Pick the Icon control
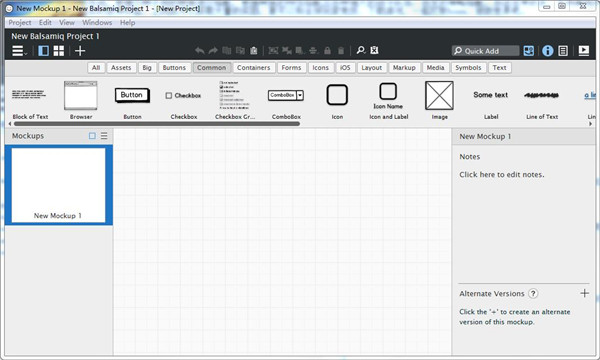 (x=337, y=100)
